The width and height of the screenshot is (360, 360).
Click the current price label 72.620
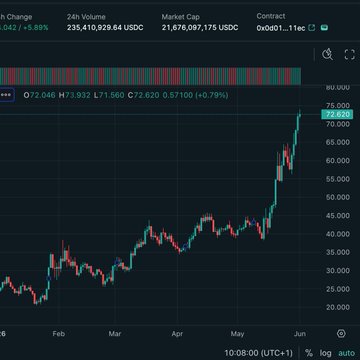pos(337,115)
